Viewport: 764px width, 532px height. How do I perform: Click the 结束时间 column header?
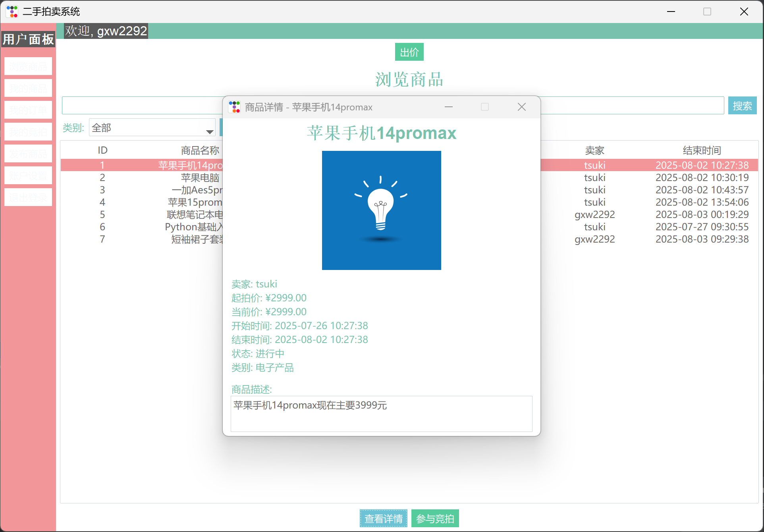coord(702,150)
